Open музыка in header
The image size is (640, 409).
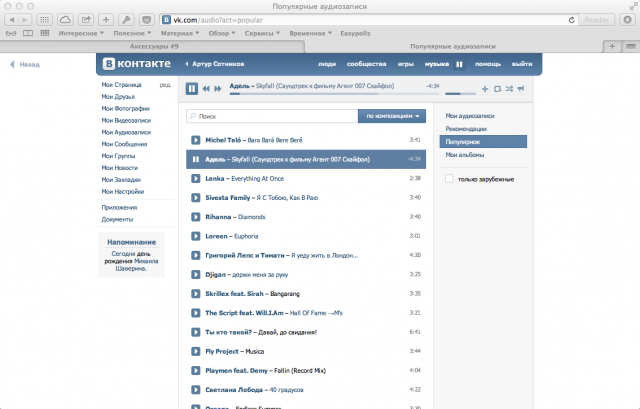coord(437,64)
